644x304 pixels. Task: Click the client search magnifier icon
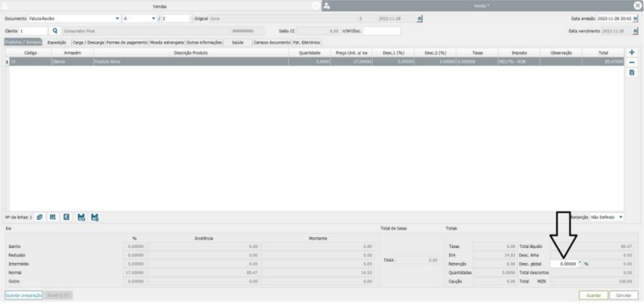(x=55, y=31)
